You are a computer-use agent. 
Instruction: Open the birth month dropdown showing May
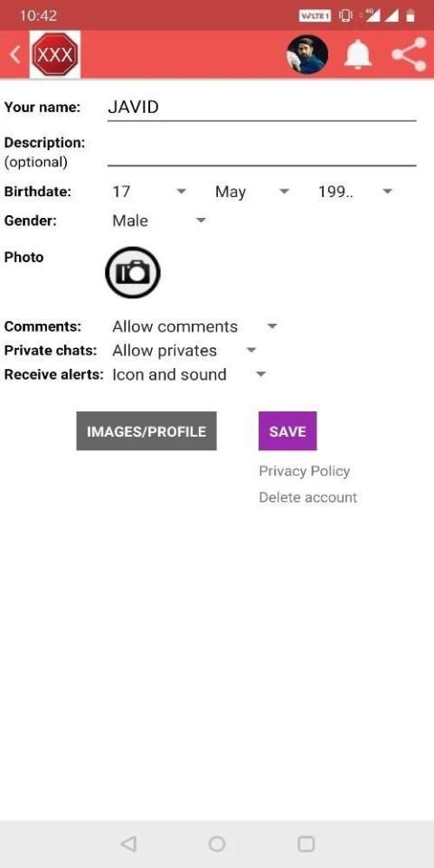(x=252, y=192)
